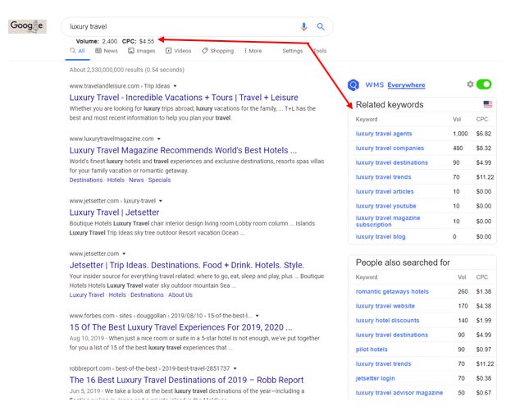Click the '1,000' volume value
515x420 pixels.
click(460, 134)
